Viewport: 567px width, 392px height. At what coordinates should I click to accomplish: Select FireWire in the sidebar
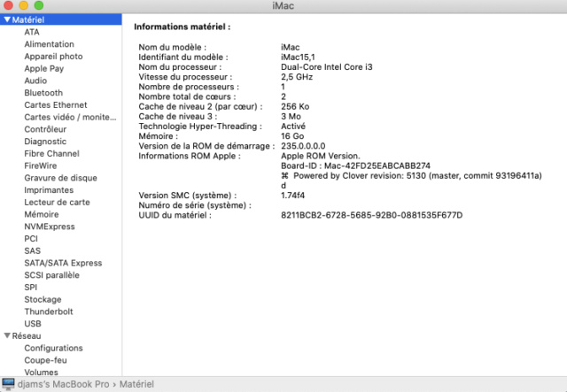click(41, 165)
